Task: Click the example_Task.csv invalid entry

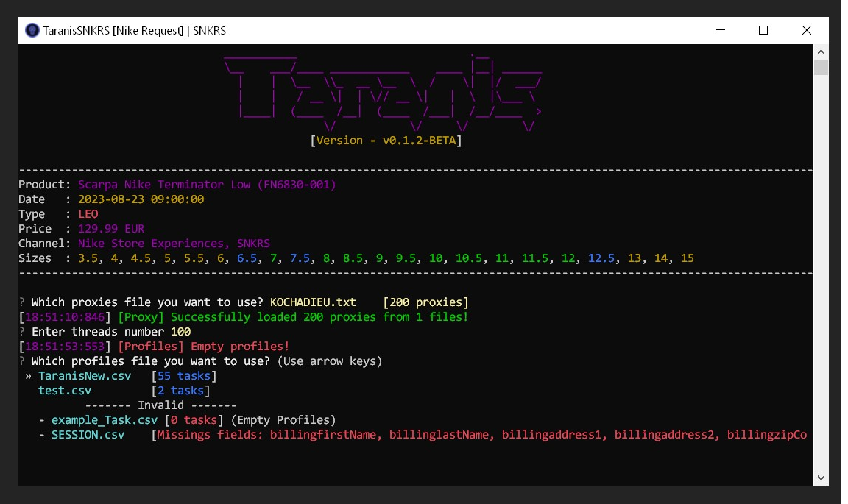Action: click(x=104, y=420)
